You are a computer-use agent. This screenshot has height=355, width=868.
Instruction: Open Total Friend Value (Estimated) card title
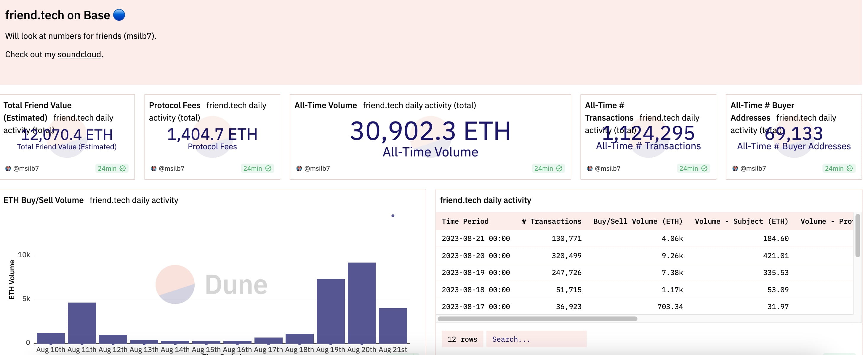pyautogui.click(x=37, y=111)
